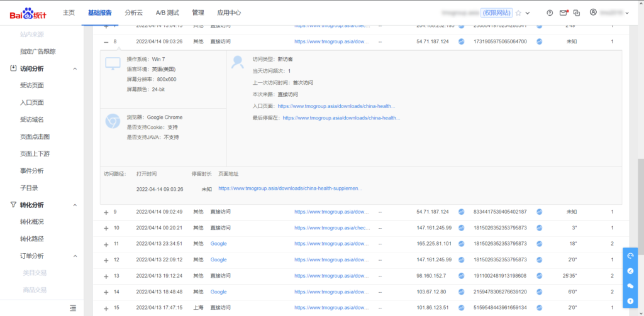
Task: Click the user profile avatar icon
Action: (593, 13)
